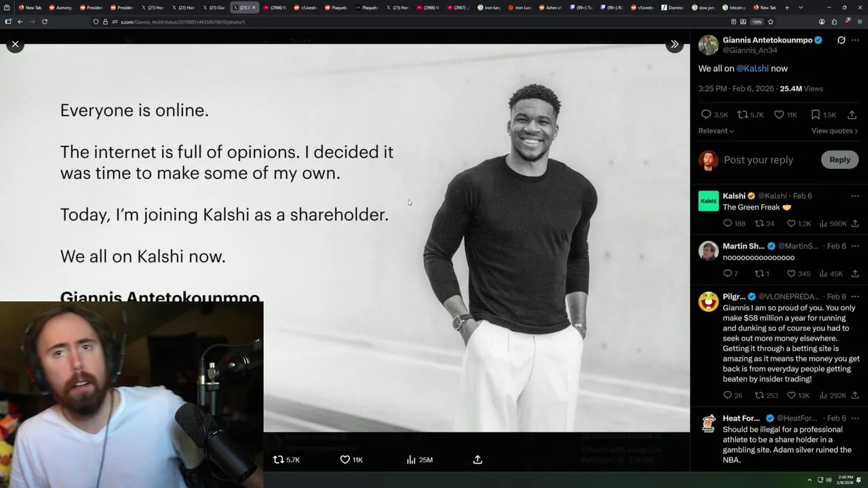This screenshot has width=868, height=488.
Task: Repost the post showing 5.7K in sidebar
Action: (x=750, y=115)
